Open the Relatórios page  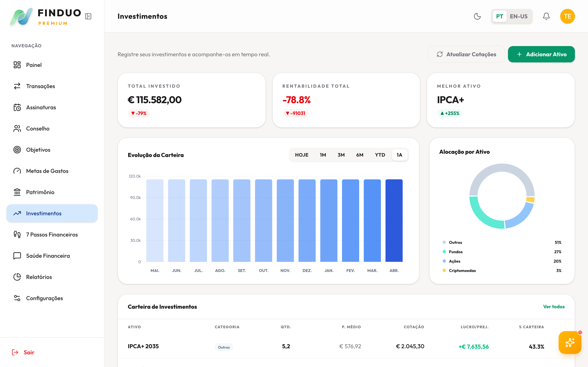pyautogui.click(x=39, y=277)
